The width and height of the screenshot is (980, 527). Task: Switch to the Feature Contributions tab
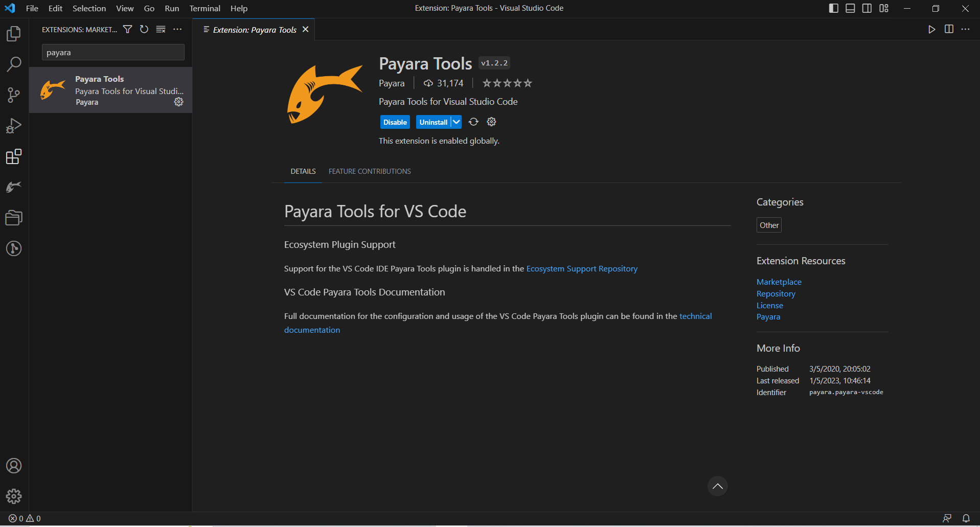pyautogui.click(x=369, y=171)
